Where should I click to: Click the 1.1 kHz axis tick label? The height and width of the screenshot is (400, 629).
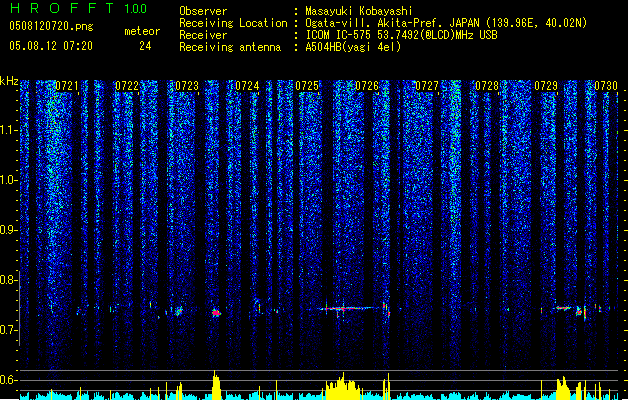click(x=8, y=130)
